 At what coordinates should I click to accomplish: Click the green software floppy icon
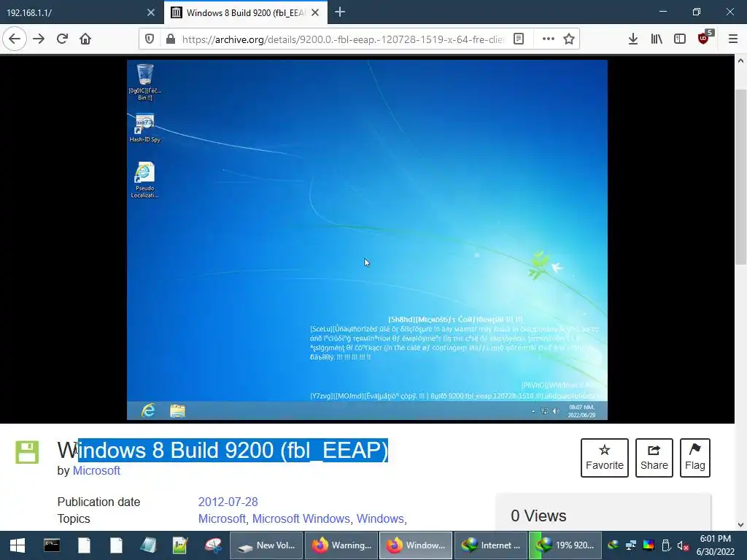pos(27,452)
